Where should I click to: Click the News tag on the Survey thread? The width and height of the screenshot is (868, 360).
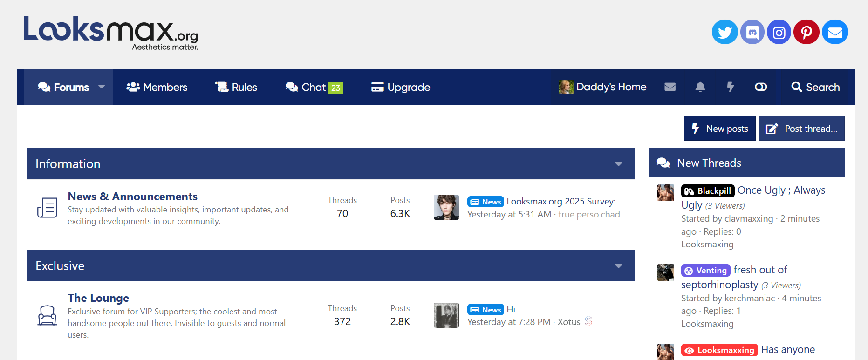[x=485, y=202]
